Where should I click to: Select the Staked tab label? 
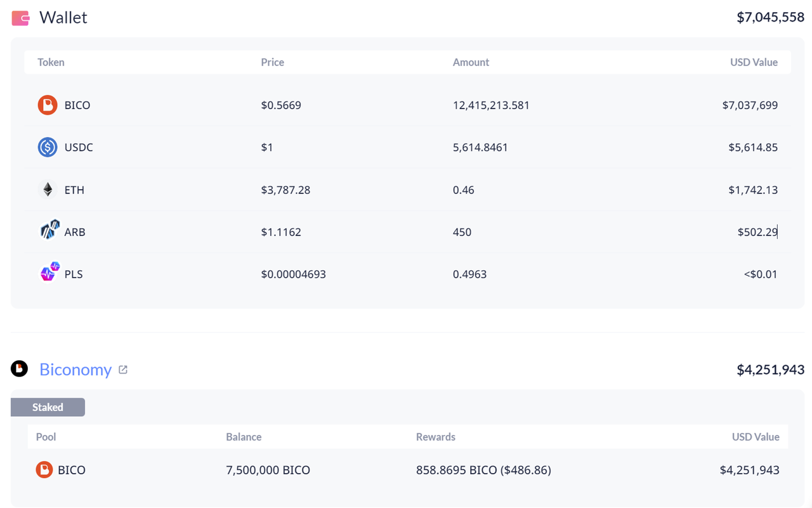pos(48,407)
